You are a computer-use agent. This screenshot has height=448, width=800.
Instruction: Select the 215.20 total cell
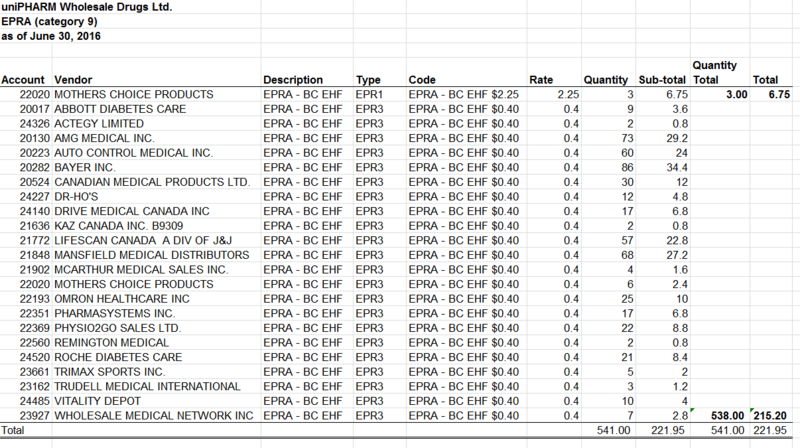[x=770, y=416]
